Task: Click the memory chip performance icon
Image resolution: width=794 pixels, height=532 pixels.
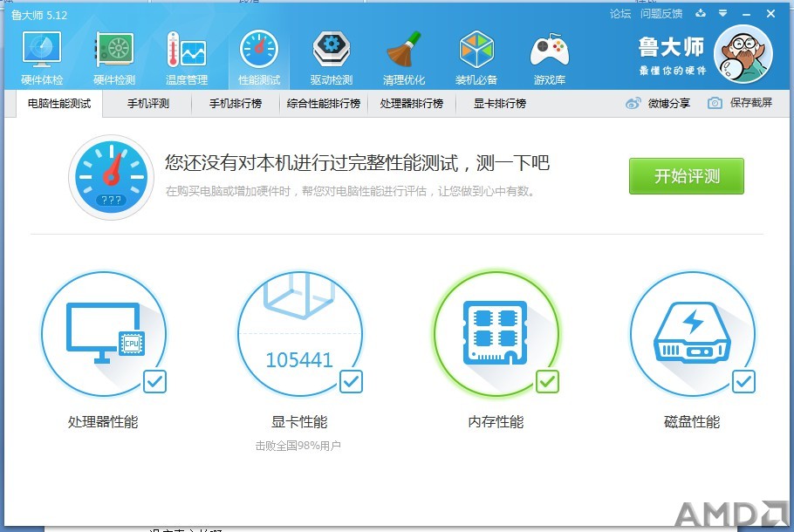Action: click(496, 334)
